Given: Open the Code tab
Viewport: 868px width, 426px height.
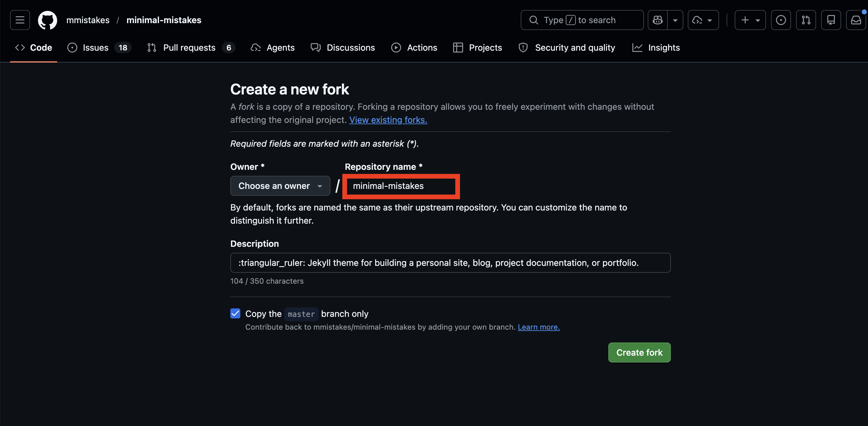Looking at the screenshot, I should click(x=34, y=48).
